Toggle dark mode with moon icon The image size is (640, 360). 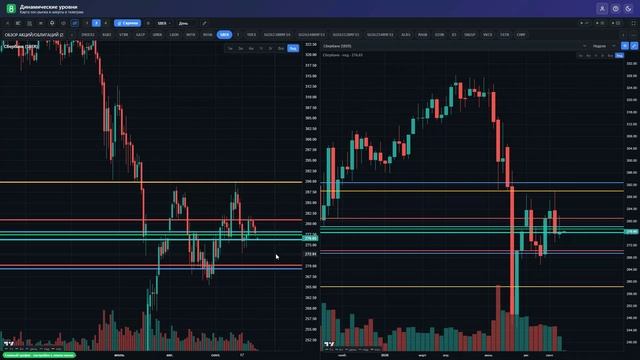[628, 9]
